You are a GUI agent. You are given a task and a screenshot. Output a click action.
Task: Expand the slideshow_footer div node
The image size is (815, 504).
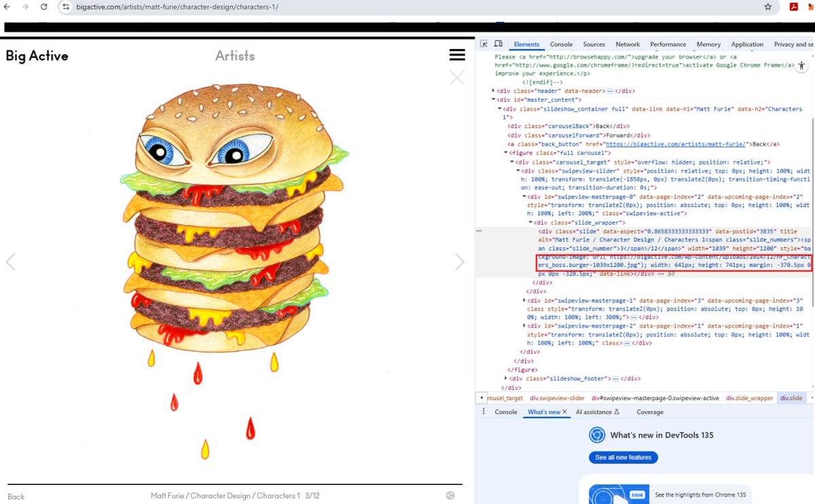(506, 378)
